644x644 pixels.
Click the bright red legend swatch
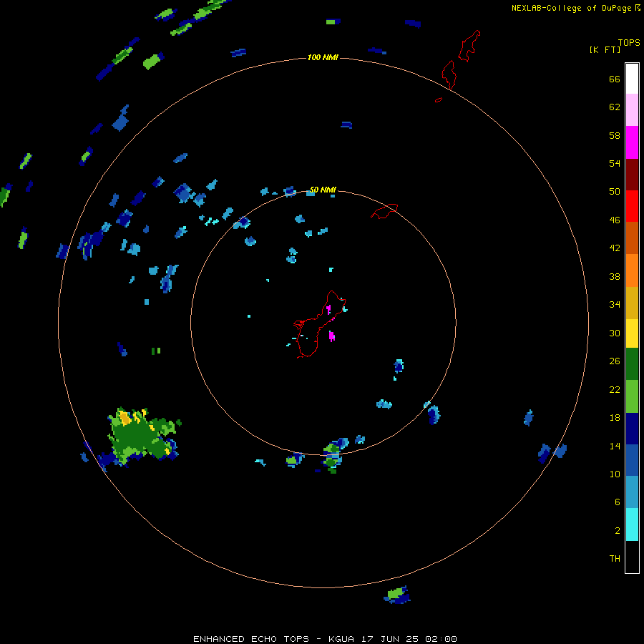point(632,206)
